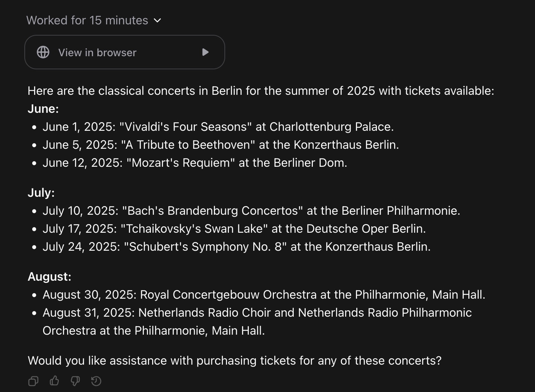Give the response a thumbs up
The image size is (535, 392).
[x=54, y=381]
